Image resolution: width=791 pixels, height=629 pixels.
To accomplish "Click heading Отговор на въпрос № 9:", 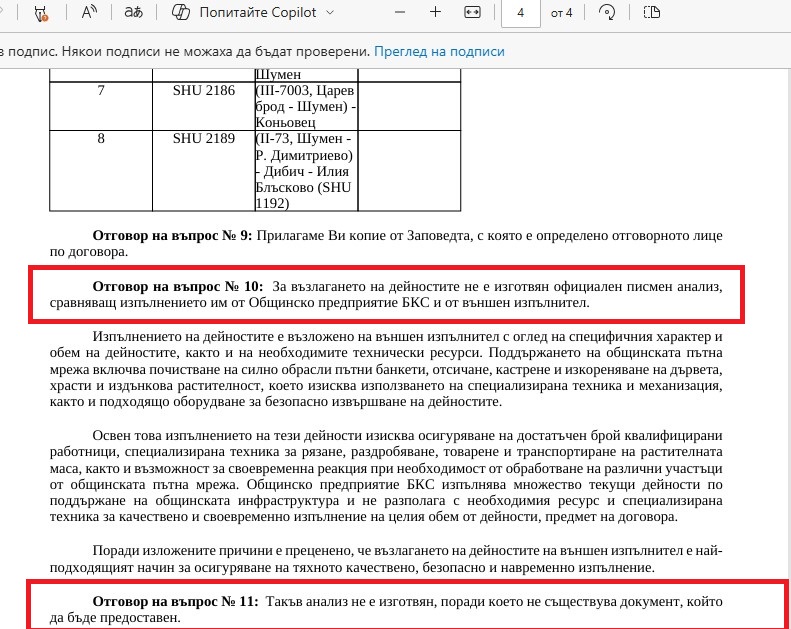I will click(172, 236).
